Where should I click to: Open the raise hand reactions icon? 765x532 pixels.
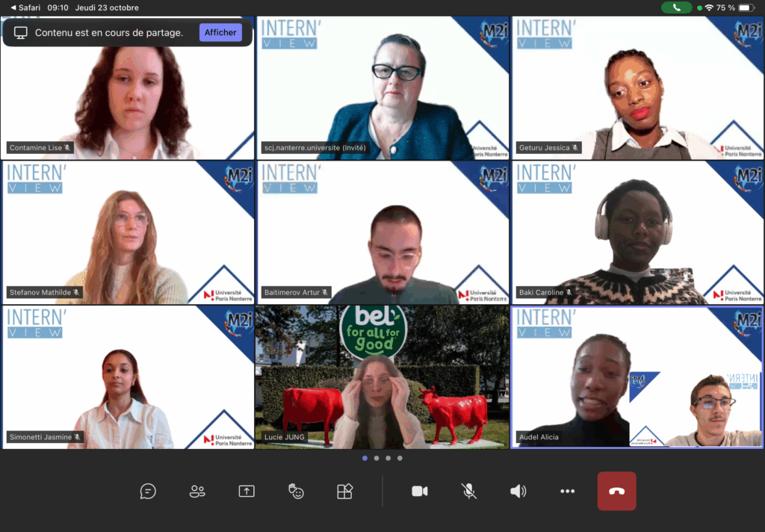click(296, 491)
